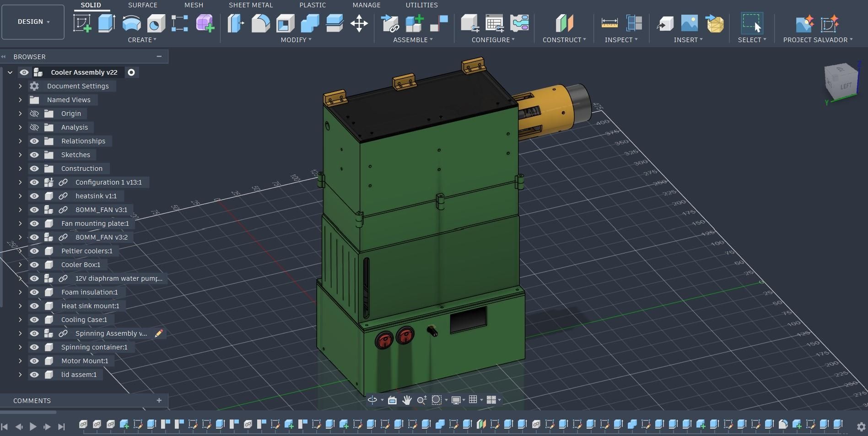868x436 pixels.
Task: Hide the heatsink v1:1 component
Action: coord(34,196)
